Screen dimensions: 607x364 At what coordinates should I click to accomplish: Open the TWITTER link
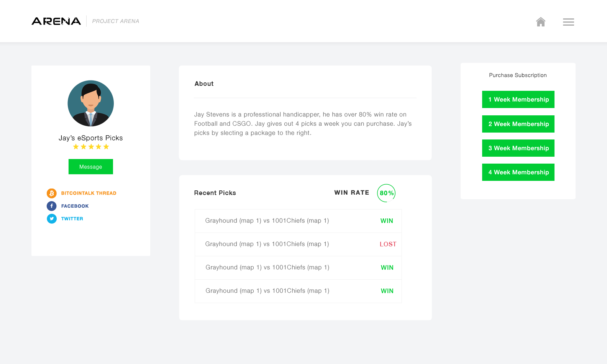pos(72,219)
